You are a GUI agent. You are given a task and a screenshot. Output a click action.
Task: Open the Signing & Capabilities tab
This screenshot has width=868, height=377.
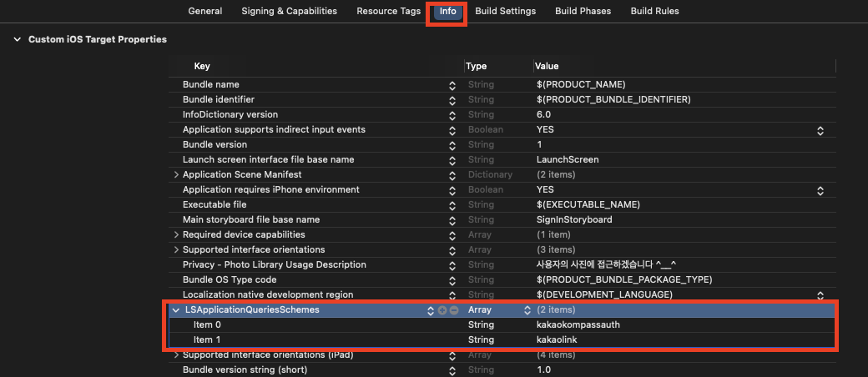pyautogui.click(x=289, y=11)
